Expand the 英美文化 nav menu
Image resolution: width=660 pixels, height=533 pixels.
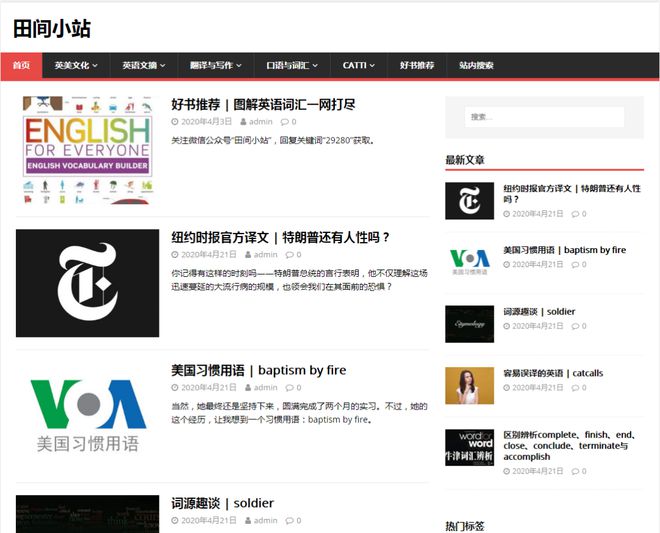pos(76,65)
